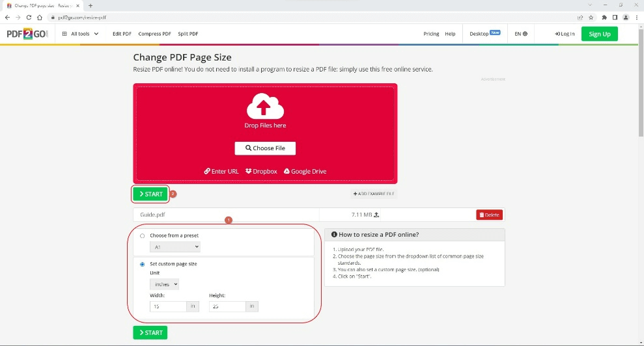Open Edit PDF tool
Screen dimensions: 644x346
(x=122, y=34)
